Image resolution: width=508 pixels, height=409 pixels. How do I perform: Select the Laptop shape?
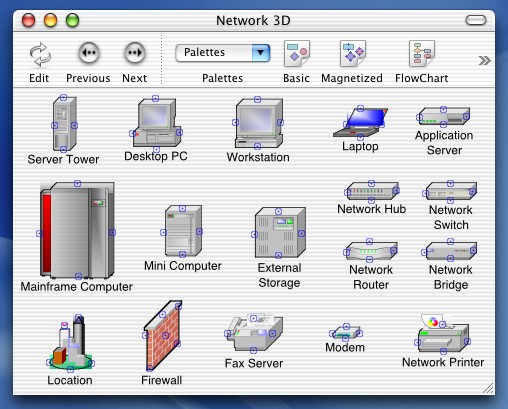[360, 122]
